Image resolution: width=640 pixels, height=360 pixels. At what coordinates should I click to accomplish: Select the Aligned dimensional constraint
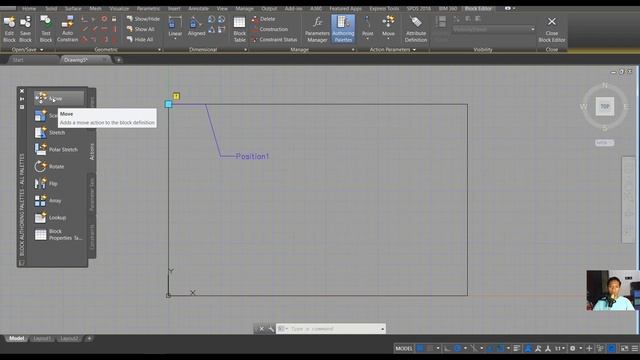pos(196,25)
